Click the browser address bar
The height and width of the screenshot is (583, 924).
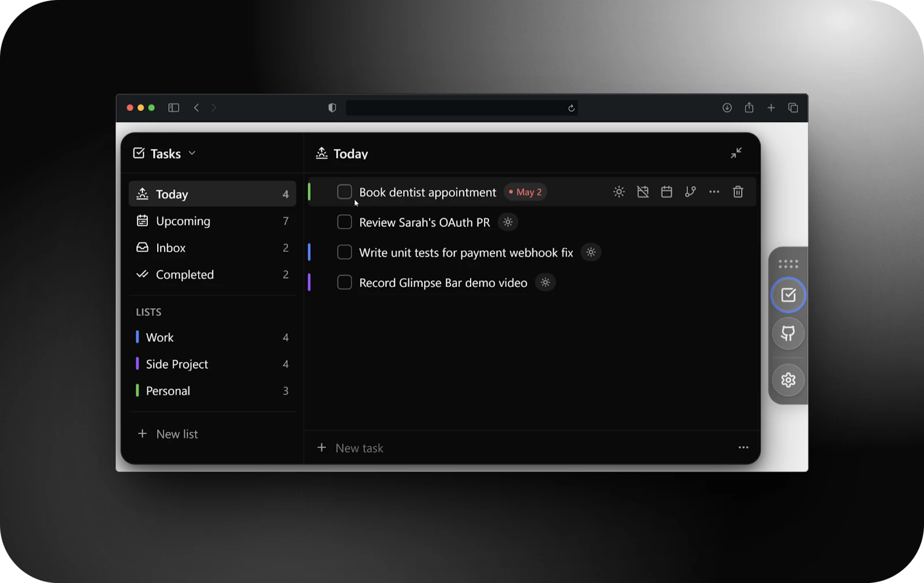(462, 108)
